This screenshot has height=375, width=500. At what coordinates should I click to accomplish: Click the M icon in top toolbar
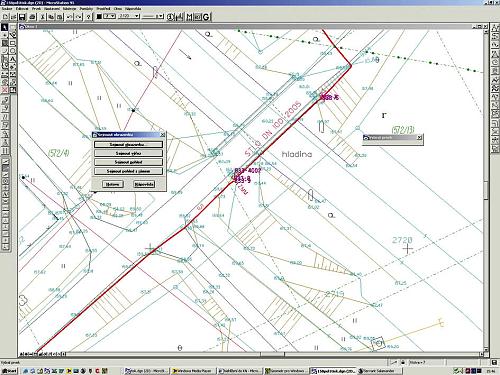[190, 17]
